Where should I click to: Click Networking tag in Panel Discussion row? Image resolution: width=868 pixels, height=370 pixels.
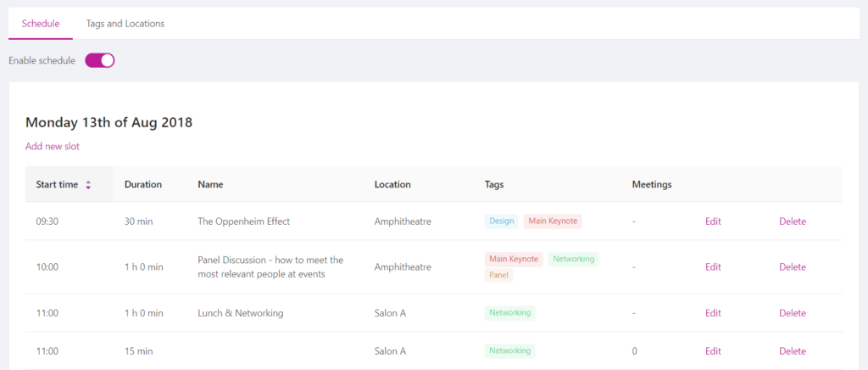pyautogui.click(x=574, y=259)
